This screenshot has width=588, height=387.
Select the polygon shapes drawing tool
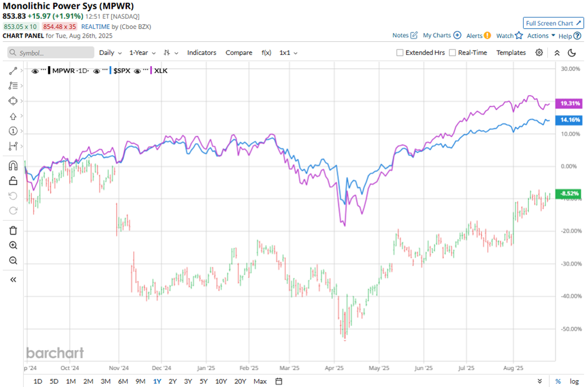[x=13, y=101]
